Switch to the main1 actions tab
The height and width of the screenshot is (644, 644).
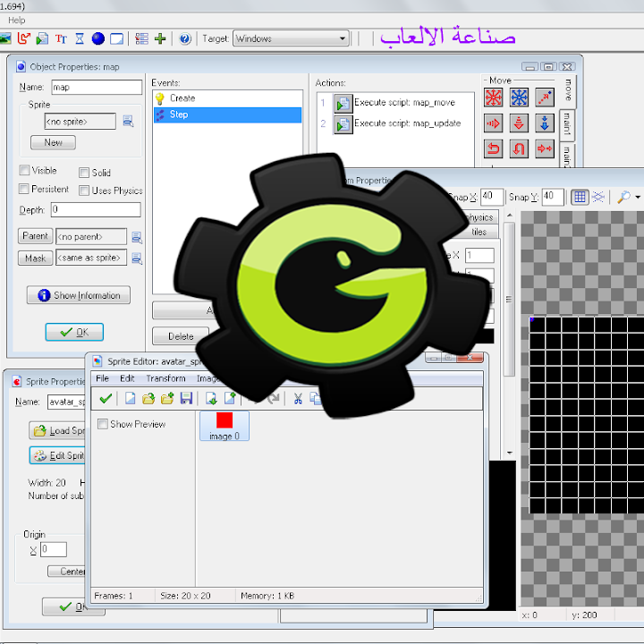(567, 124)
